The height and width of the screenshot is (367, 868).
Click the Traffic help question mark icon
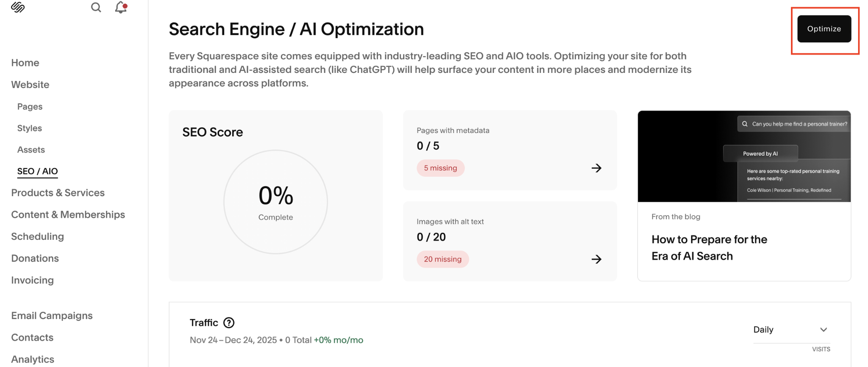[x=229, y=323]
